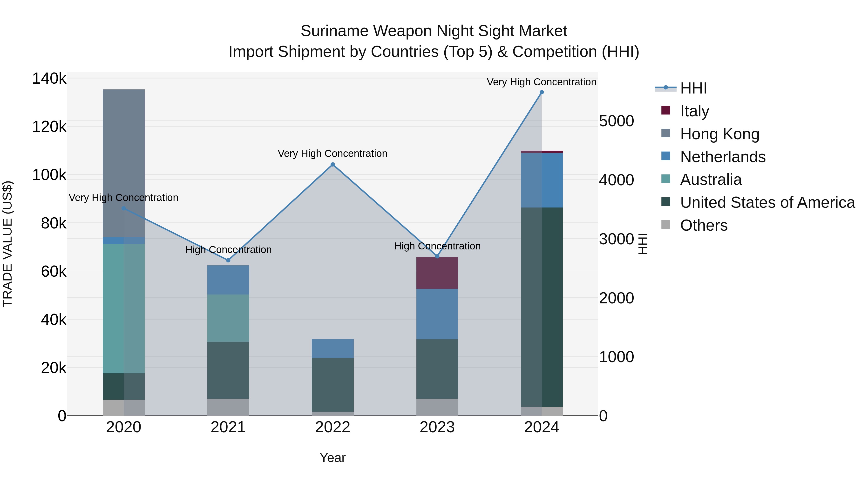This screenshot has height=488, width=868.
Task: Click the Import Shipment by Countries subtitle
Action: (x=434, y=52)
